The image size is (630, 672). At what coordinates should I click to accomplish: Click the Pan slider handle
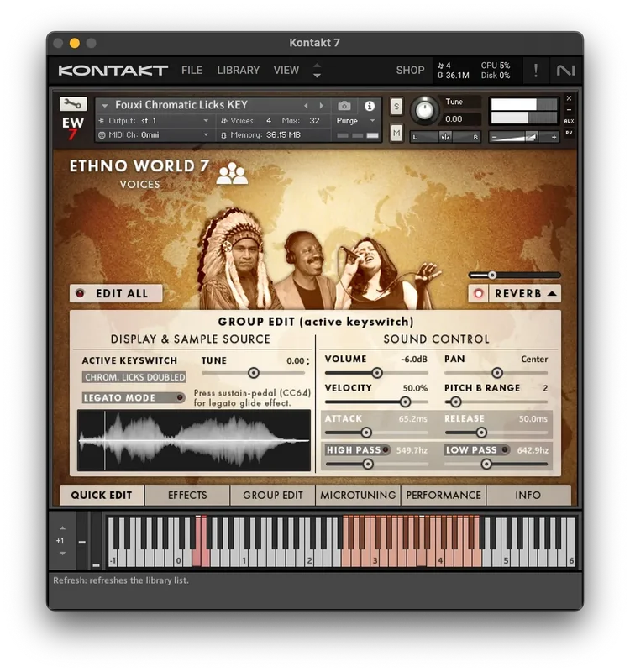pos(497,373)
